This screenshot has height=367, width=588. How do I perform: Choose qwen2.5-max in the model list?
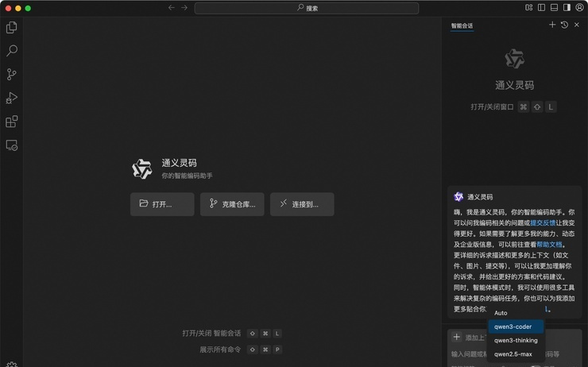(x=516, y=354)
